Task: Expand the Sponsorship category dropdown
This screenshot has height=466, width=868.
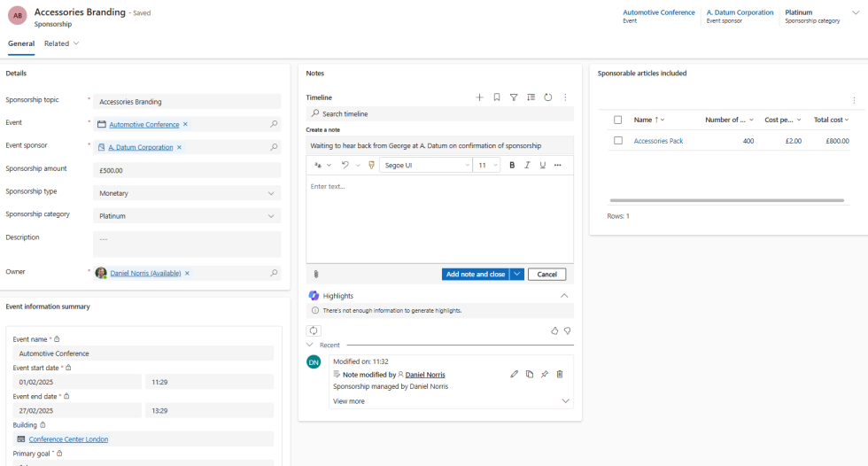Action: (x=187, y=215)
